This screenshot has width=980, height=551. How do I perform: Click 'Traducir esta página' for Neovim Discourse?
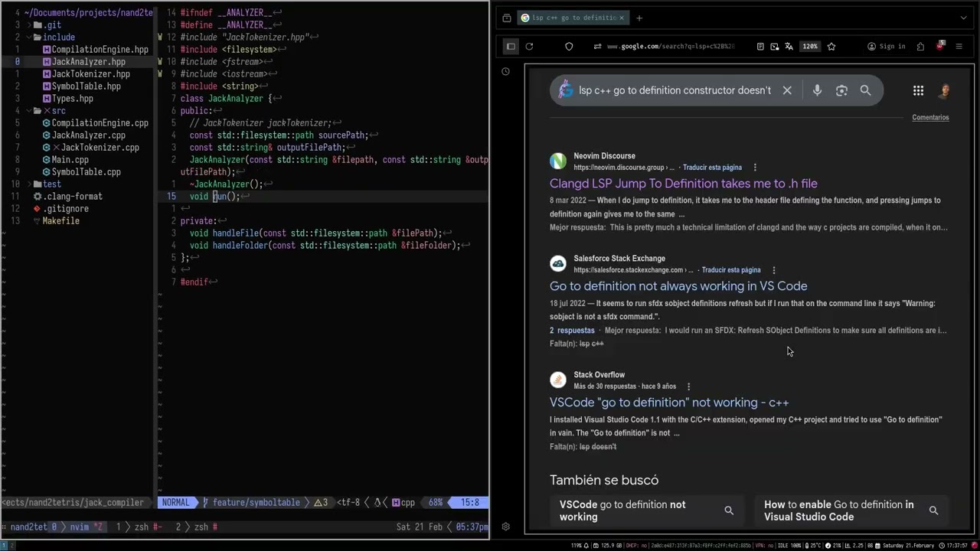[x=712, y=168]
